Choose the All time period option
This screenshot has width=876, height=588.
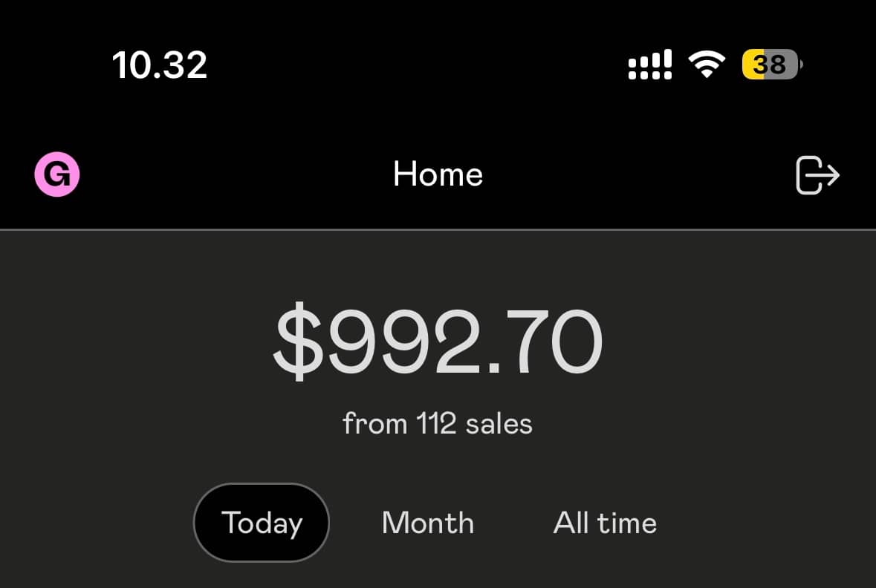[x=605, y=523]
